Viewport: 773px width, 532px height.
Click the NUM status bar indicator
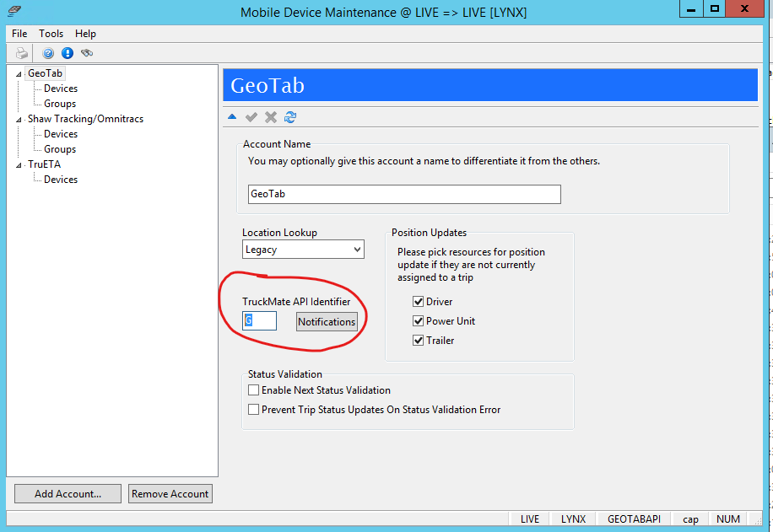pos(728,519)
